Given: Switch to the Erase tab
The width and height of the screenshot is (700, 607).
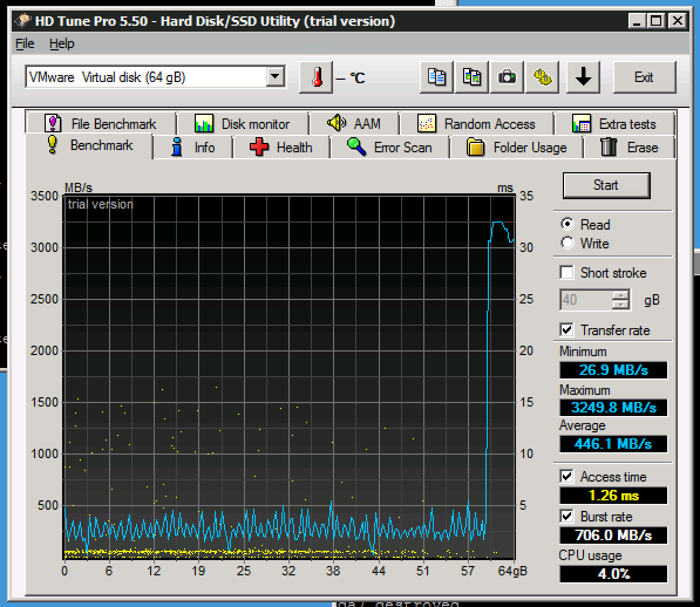Looking at the screenshot, I should (630, 147).
